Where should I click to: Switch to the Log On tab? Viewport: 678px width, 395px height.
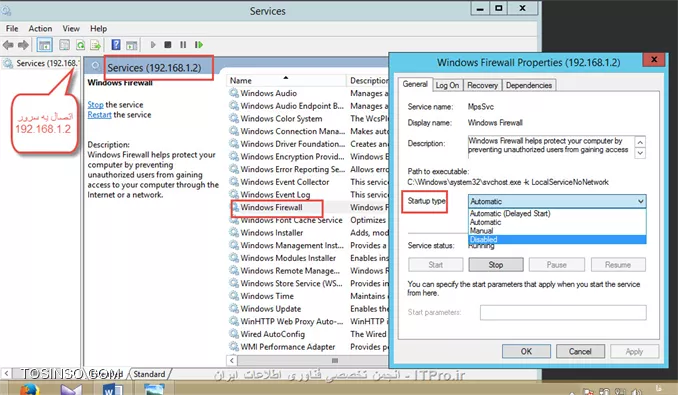click(x=447, y=85)
